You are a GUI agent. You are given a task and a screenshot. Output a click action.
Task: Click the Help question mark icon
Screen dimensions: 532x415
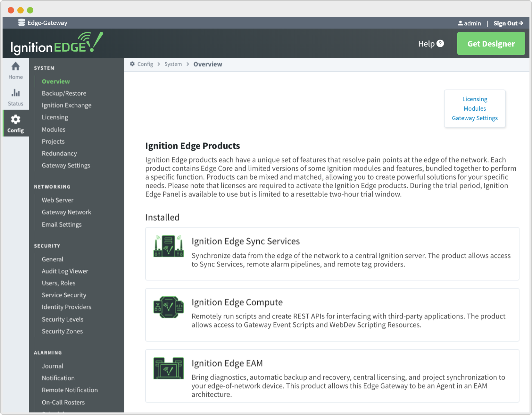point(440,44)
